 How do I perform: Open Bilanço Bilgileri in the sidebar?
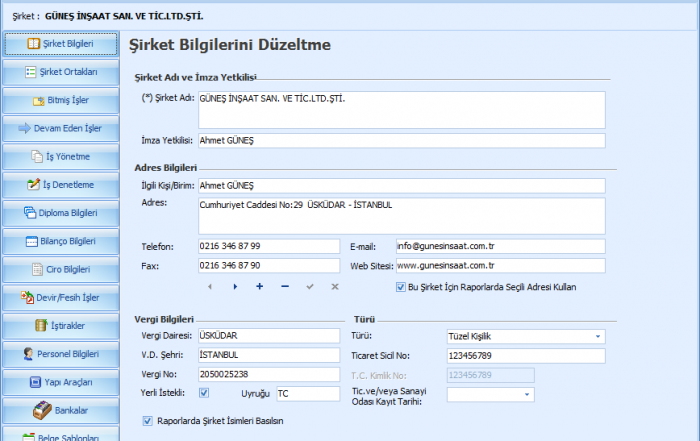(x=61, y=241)
